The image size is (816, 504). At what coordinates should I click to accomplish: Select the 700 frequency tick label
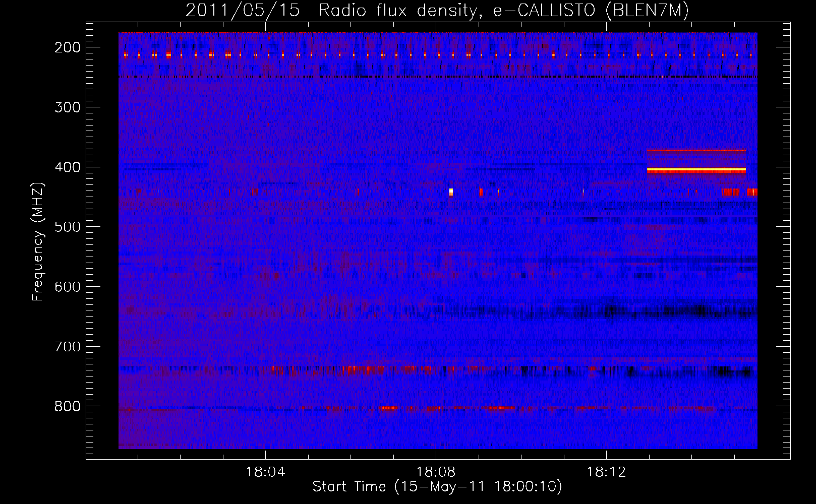68,347
